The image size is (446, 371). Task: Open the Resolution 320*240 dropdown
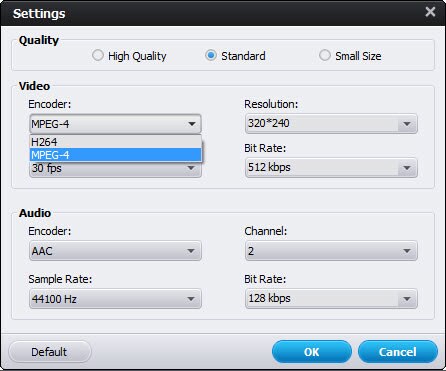(x=331, y=124)
